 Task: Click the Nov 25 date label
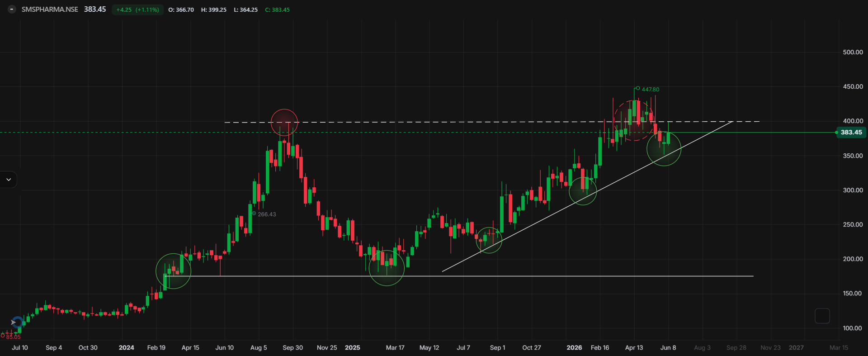(327, 348)
